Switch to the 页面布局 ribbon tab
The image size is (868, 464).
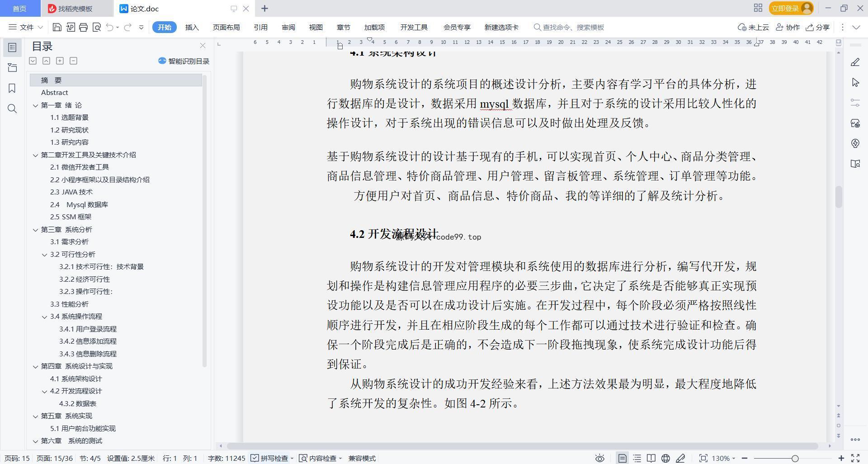tap(226, 27)
